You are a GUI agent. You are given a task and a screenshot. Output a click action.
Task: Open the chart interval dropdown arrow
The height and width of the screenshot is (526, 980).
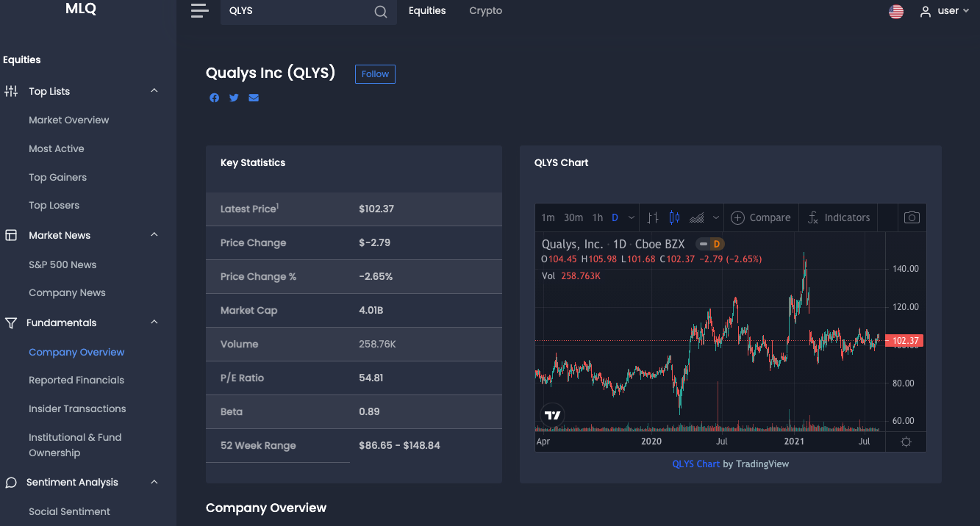click(632, 218)
